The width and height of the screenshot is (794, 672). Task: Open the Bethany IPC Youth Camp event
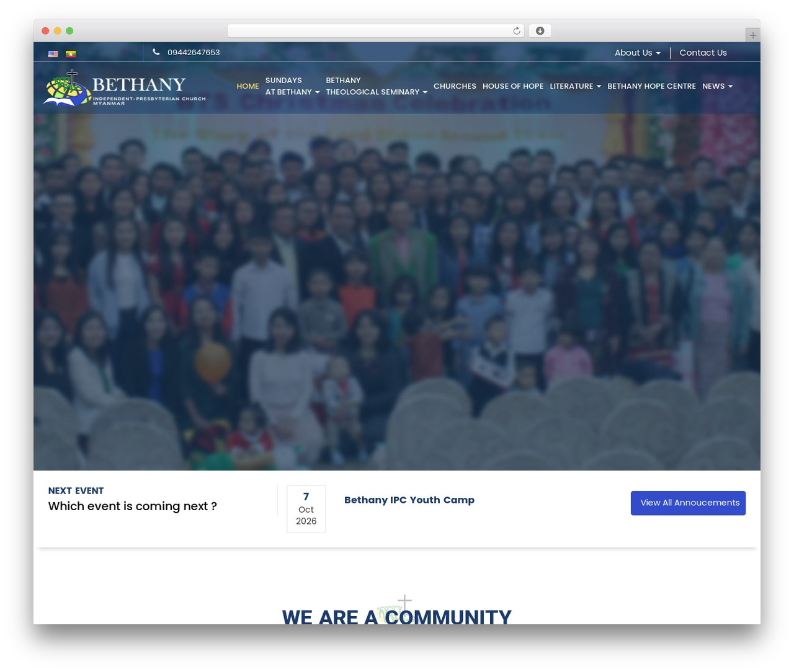[409, 500]
